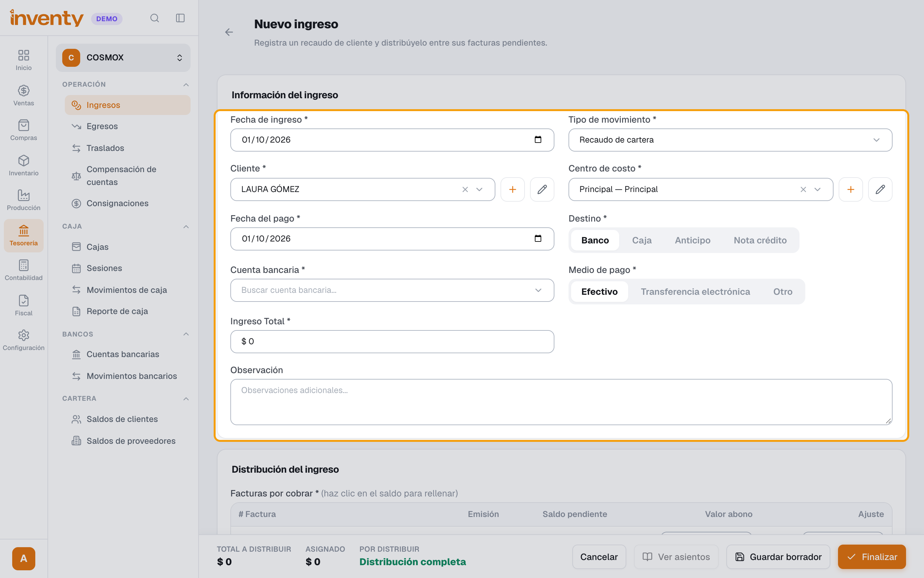Choose Otro payment method
924x578 pixels.
[x=783, y=292]
